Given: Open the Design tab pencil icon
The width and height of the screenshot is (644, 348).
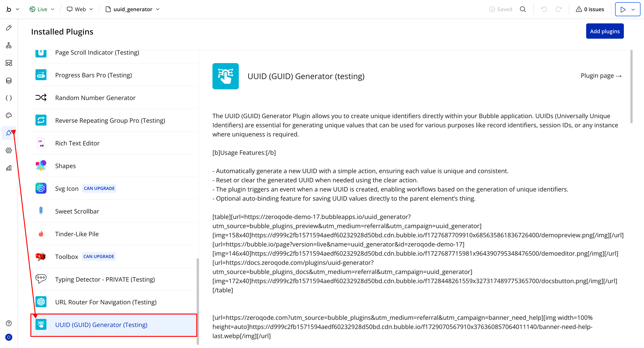Looking at the screenshot, I should tap(9, 28).
